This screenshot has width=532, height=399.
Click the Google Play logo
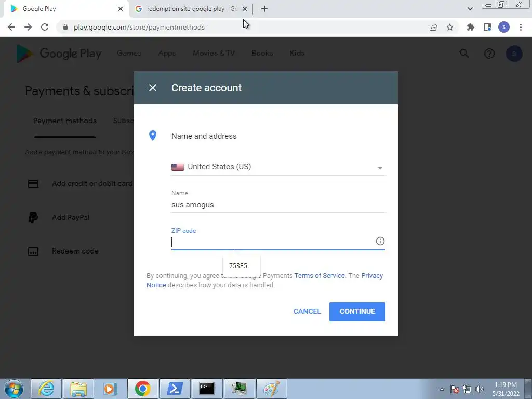[x=59, y=54]
